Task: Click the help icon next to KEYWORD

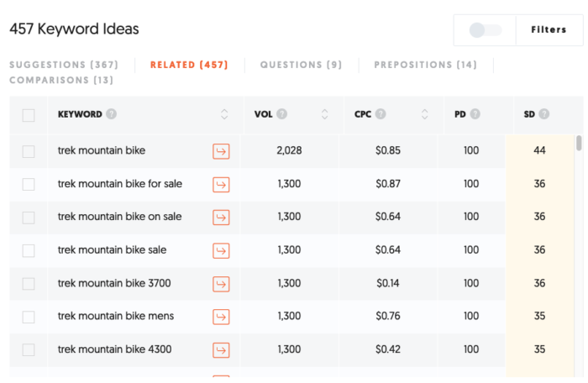Action: point(112,115)
